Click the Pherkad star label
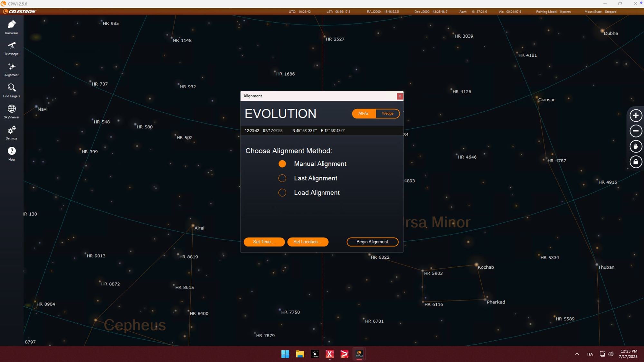 (496, 302)
